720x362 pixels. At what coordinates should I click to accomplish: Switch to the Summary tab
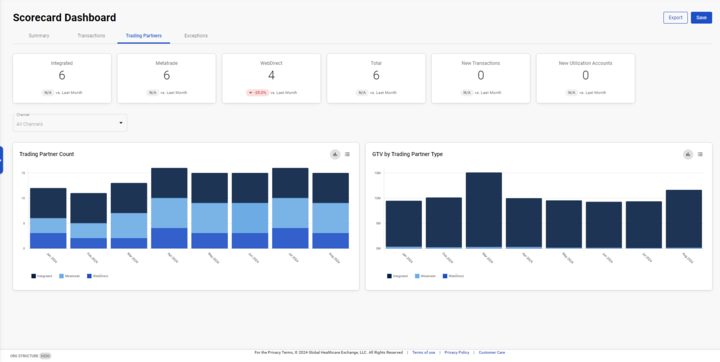tap(39, 35)
